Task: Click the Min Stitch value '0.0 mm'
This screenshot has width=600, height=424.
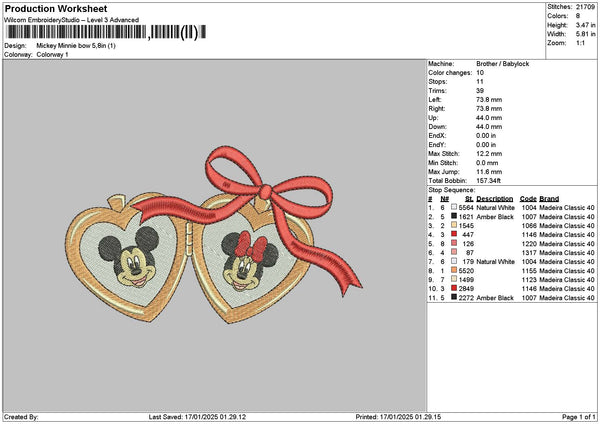Action: [487, 163]
